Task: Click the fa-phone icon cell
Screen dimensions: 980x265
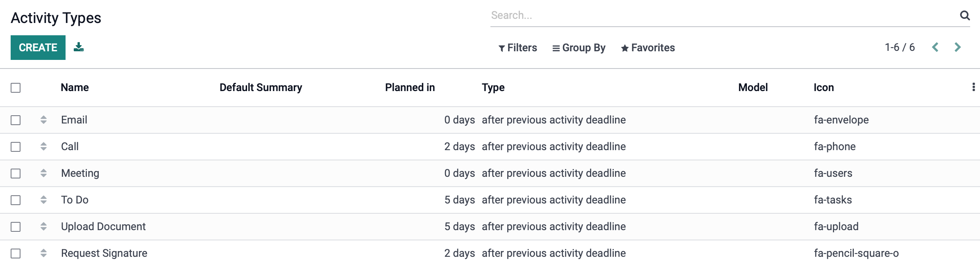Action: 835,146
